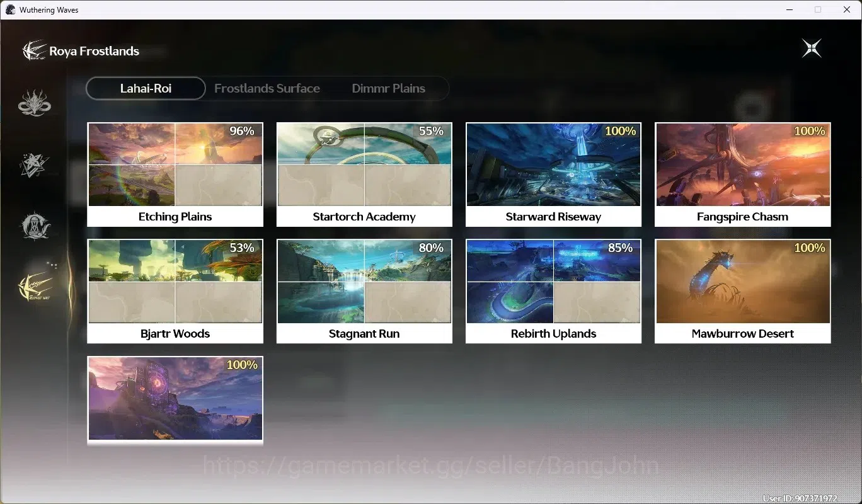Click the Etching Plains name label
The image size is (862, 504).
(175, 217)
